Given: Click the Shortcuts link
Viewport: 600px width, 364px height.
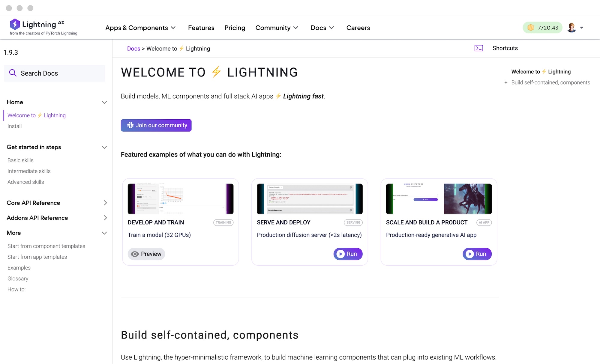Looking at the screenshot, I should point(505,48).
